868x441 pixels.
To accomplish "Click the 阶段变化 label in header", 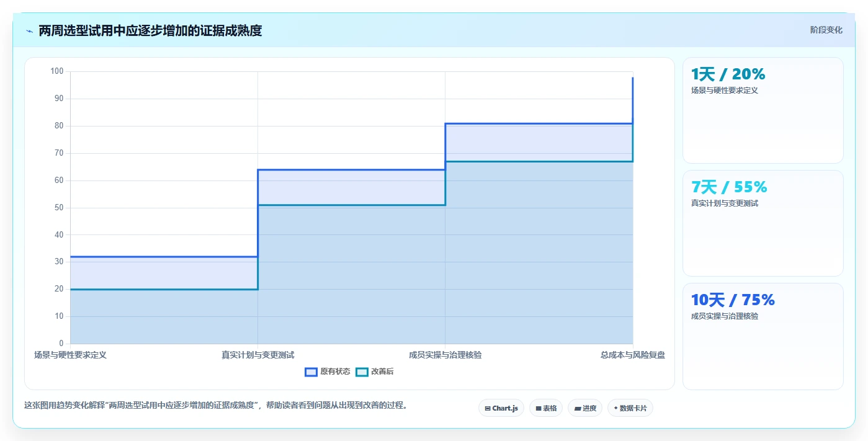I will [x=826, y=30].
